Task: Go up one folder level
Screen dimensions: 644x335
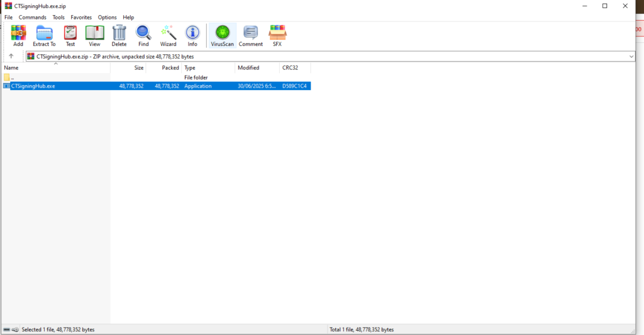Action: 11,56
